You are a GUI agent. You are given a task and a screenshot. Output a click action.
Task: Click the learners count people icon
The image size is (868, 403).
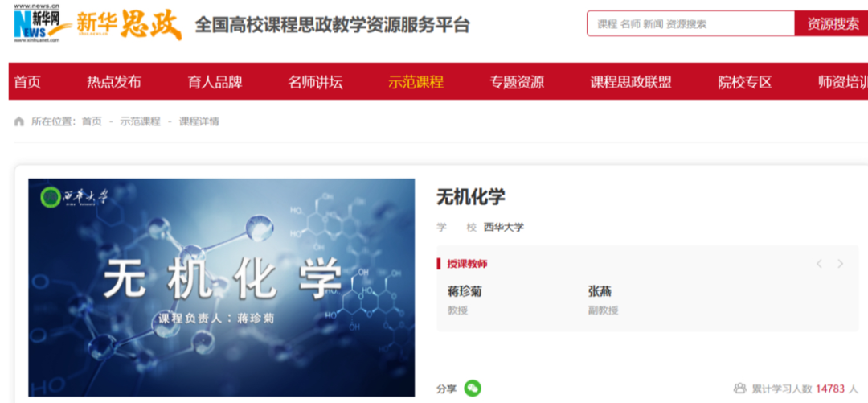[x=739, y=388]
